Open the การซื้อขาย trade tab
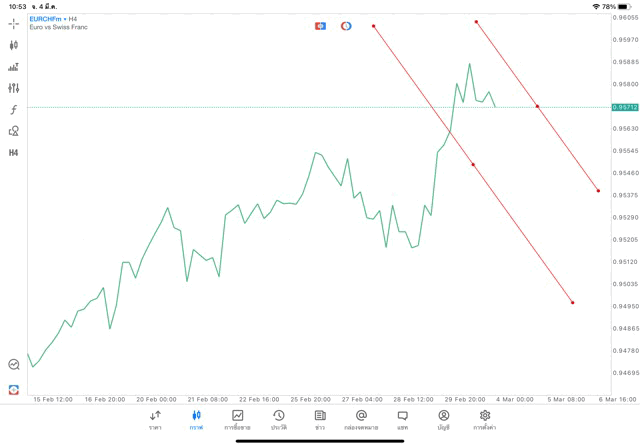 (x=237, y=420)
